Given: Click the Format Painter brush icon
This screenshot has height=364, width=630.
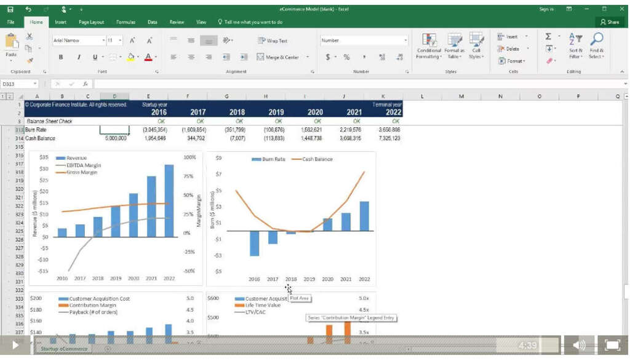Looking at the screenshot, I should tap(29, 60).
